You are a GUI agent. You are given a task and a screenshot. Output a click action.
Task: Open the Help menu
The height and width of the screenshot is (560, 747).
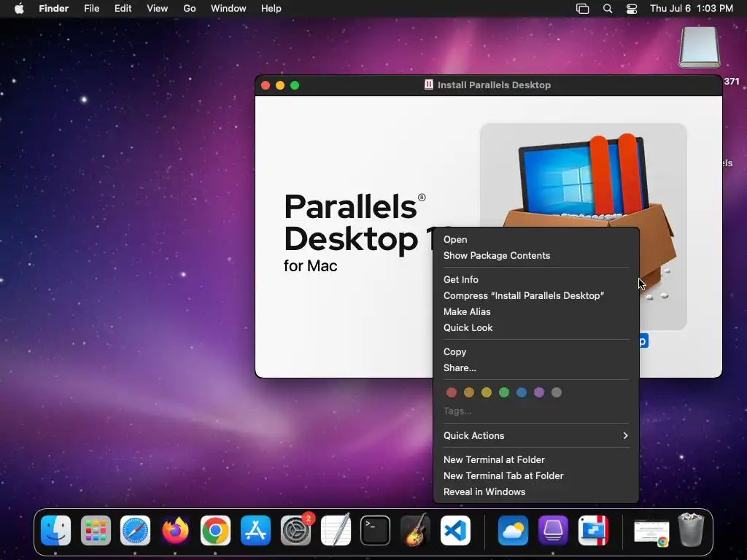pos(271,9)
